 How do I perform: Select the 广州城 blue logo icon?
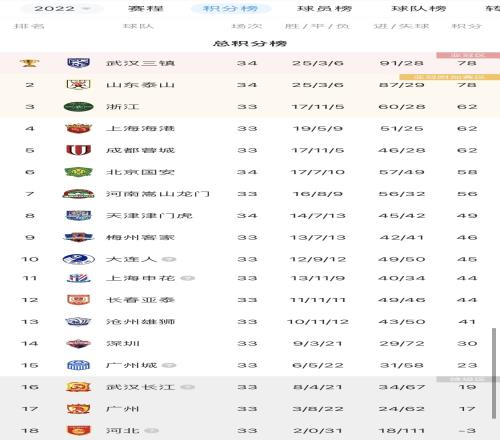tap(78, 365)
